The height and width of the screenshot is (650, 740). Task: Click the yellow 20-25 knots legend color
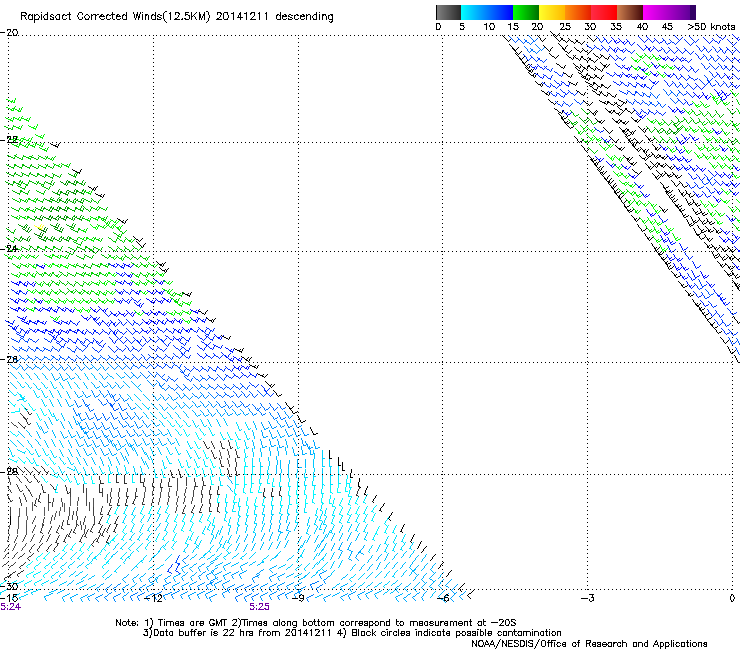[552, 12]
